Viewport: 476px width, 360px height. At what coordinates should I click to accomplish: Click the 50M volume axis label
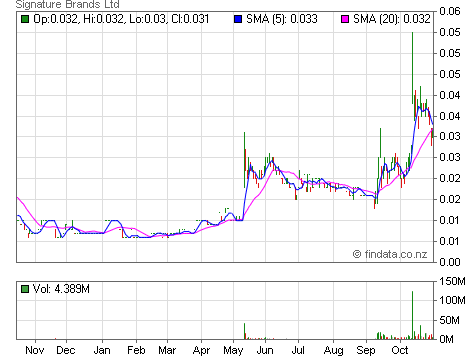click(449, 320)
